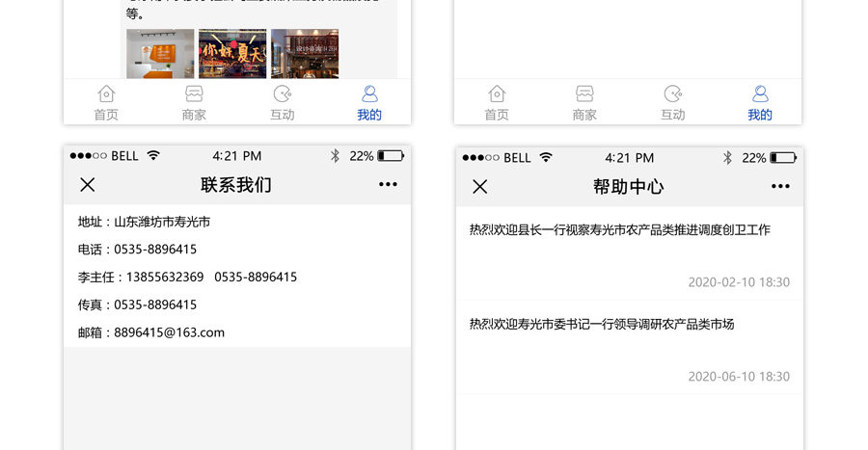This screenshot has width=868, height=450.
Task: Tap the 电话 number 0535-8896415
Action: click(x=155, y=250)
